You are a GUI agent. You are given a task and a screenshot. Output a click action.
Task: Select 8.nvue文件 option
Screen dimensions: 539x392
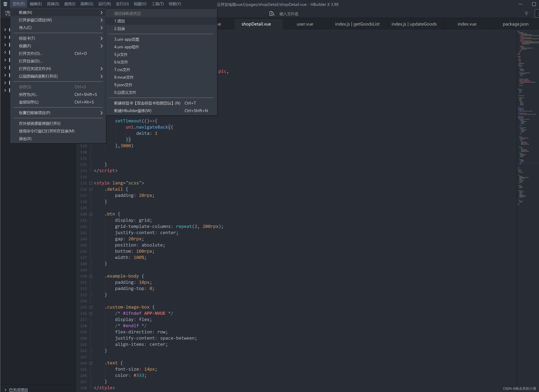coord(161,77)
